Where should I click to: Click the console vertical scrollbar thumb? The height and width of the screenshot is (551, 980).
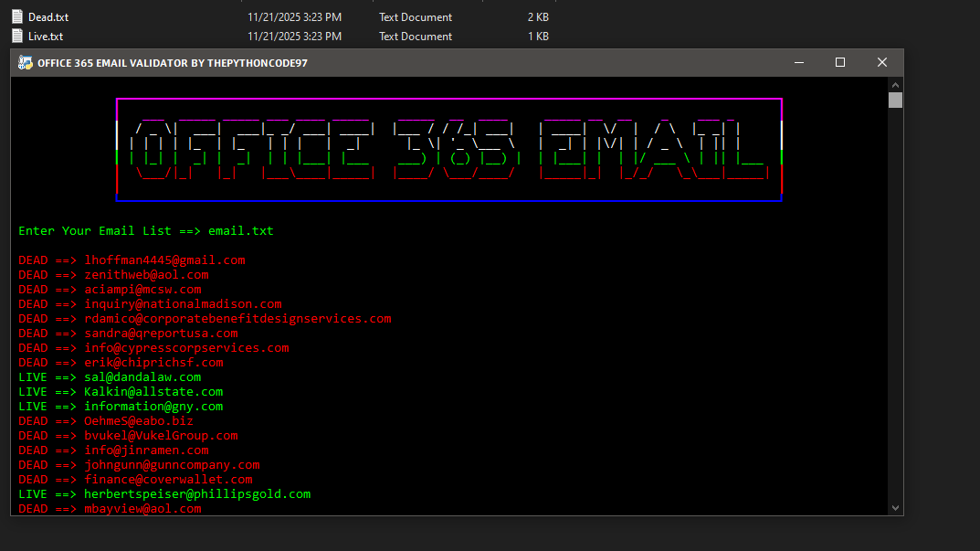point(896,101)
